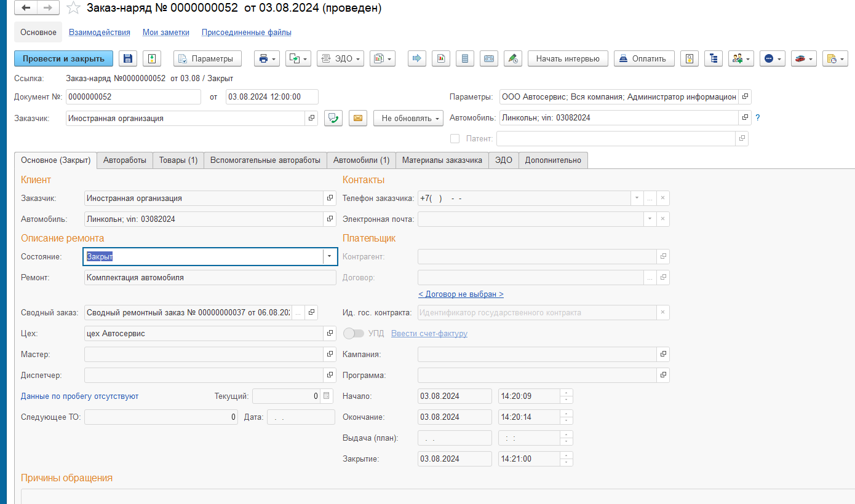This screenshot has height=504, width=855.
Task: Increase Начало time with spinner up
Action: [567, 393]
